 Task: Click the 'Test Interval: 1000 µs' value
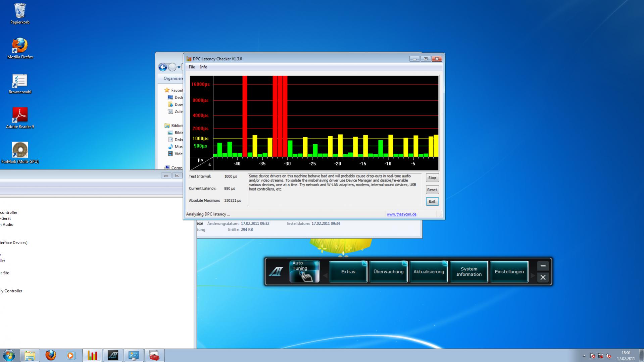[x=231, y=176]
